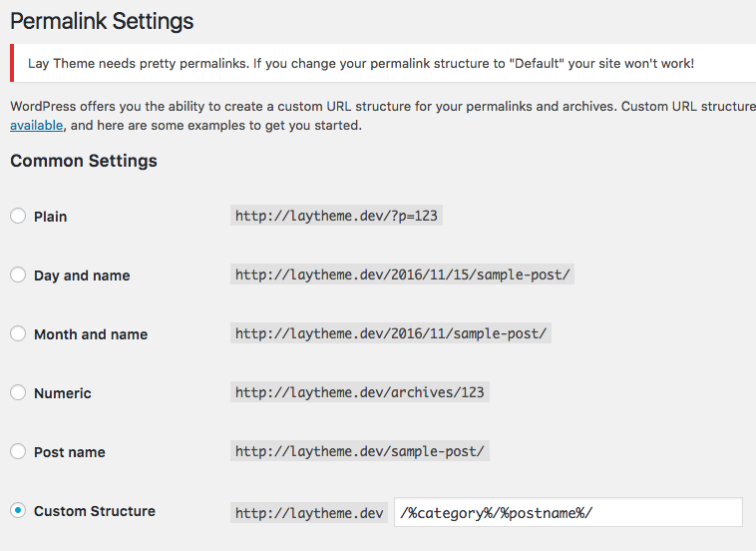Open the "available" tags link
This screenshot has height=551, width=756.
click(37, 126)
